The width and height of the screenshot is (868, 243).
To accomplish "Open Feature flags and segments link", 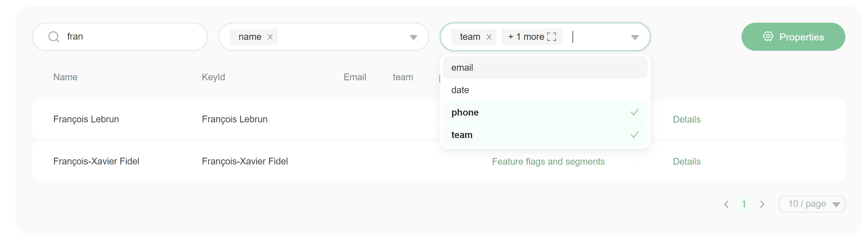I will pos(548,161).
